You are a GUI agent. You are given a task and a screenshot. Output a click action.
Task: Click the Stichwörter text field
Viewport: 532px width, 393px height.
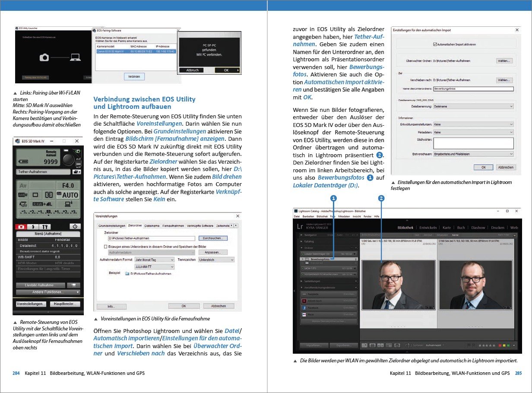coord(473,143)
